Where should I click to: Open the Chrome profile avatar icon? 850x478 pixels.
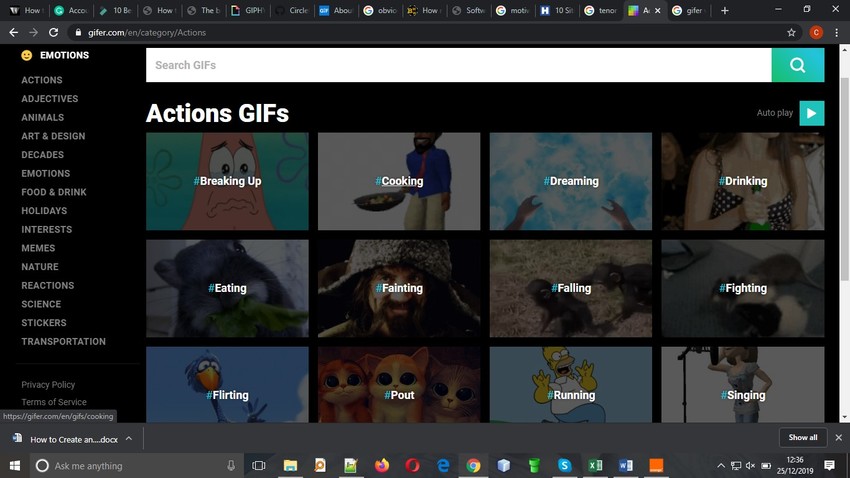point(816,33)
